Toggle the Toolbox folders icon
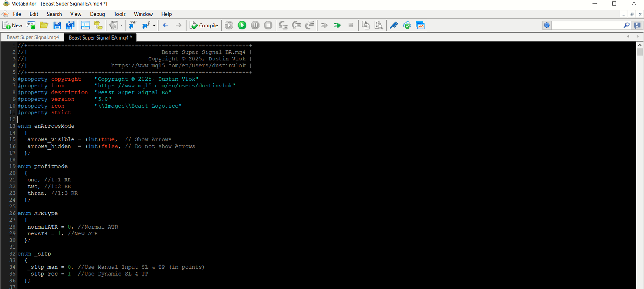 [98, 25]
